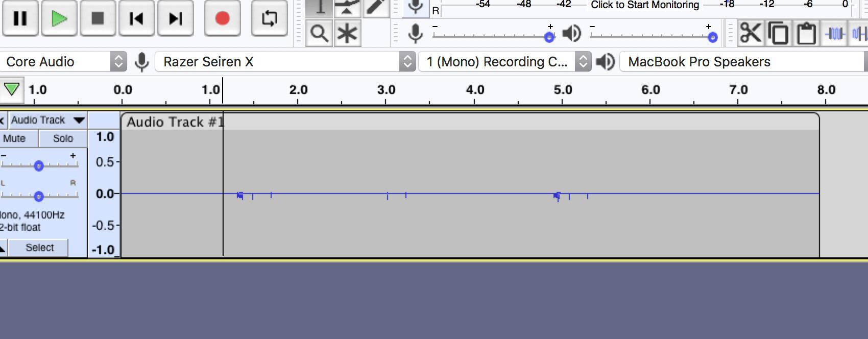The height and width of the screenshot is (339, 868).
Task: Click the Trim audio outside selection icon
Action: pos(834,34)
